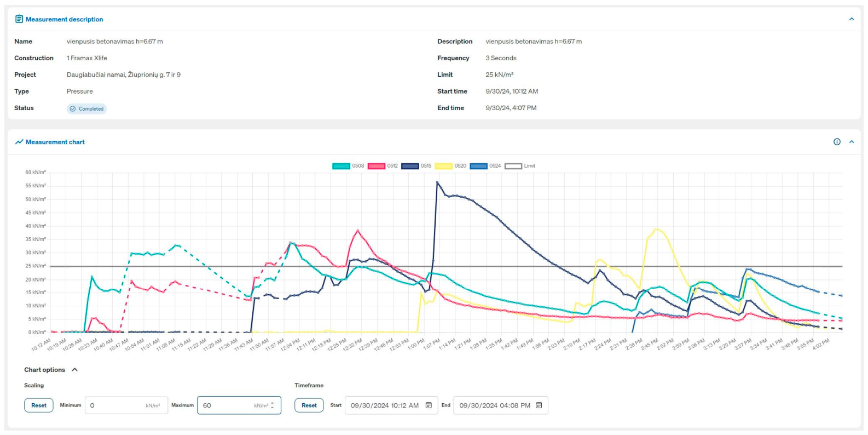Toggle series 0524 in chart legend
Image resolution: width=868 pixels, height=435 pixels.
485,166
